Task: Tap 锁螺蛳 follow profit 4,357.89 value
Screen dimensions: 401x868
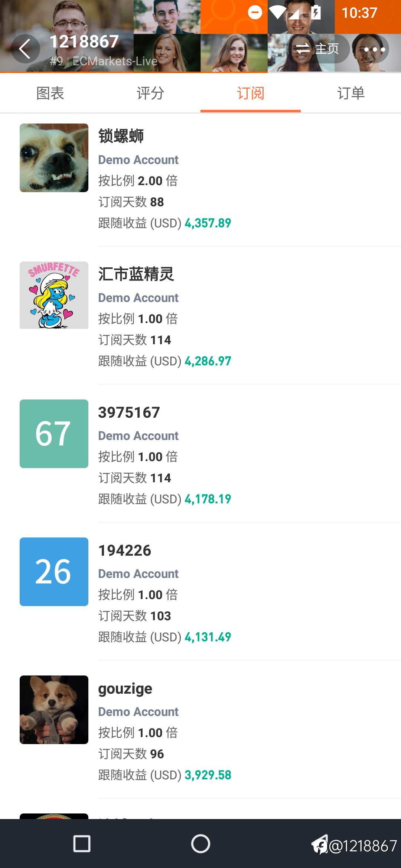Action: click(208, 223)
